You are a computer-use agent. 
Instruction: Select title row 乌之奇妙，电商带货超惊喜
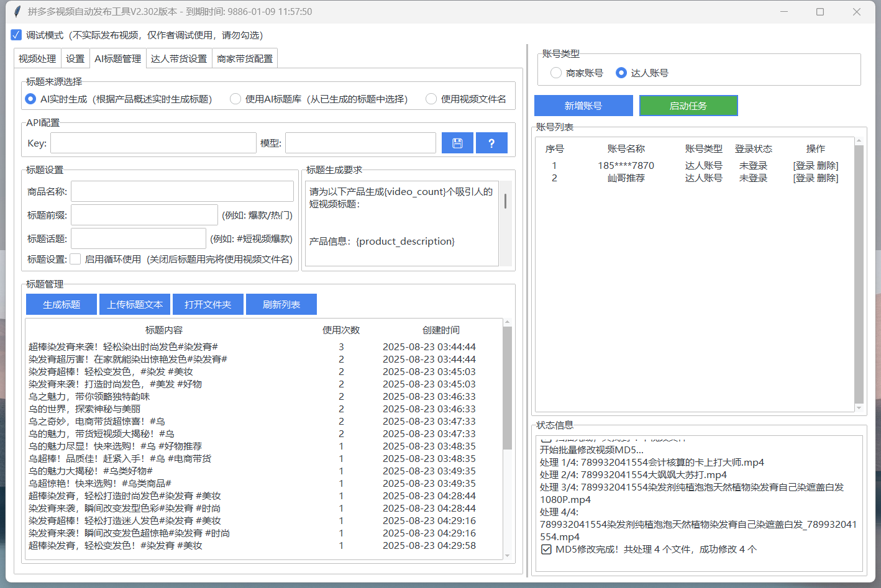coord(264,422)
